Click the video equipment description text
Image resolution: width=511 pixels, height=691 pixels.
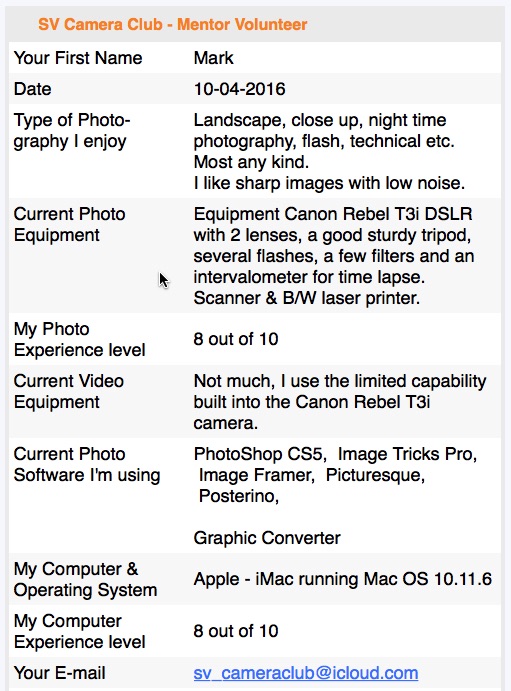coord(340,402)
